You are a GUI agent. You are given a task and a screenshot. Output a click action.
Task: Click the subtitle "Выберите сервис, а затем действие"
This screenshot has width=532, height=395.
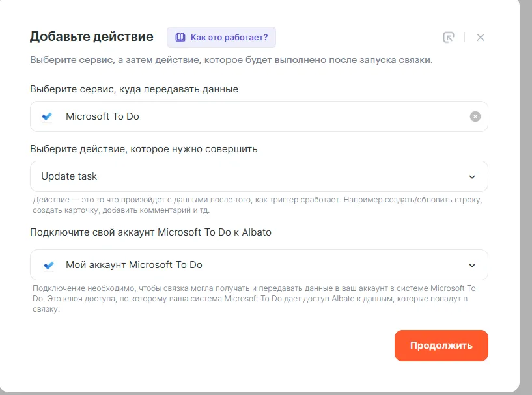coord(231,61)
